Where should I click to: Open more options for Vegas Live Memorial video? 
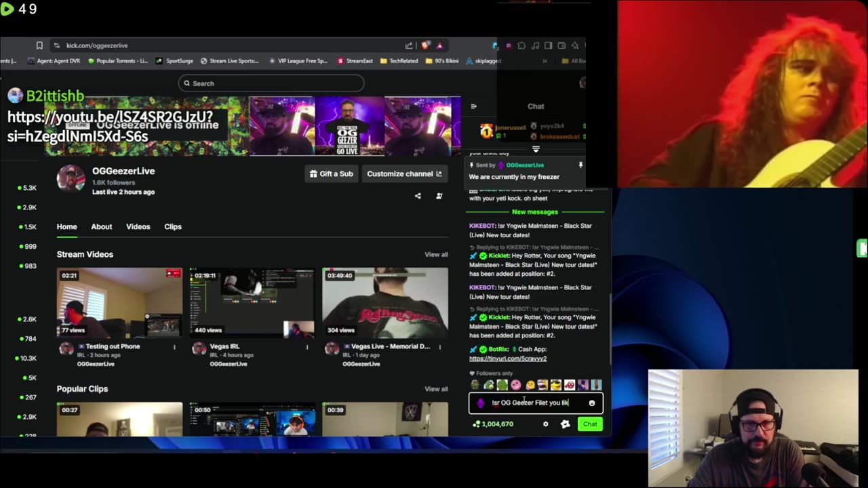pos(440,347)
